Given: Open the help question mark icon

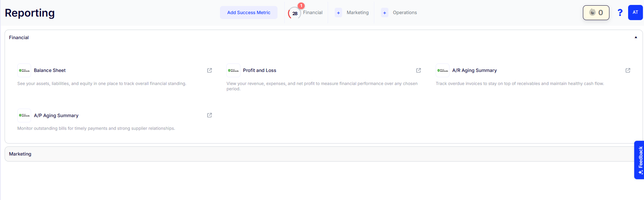Looking at the screenshot, I should coord(620,13).
